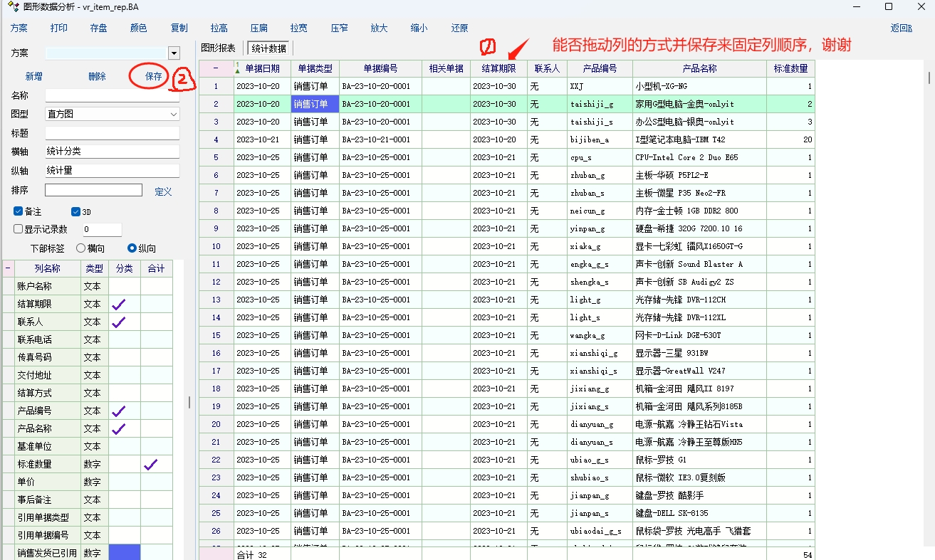Expand the 图型 直方图 combo box
This screenshot has width=935, height=560.
click(x=174, y=114)
